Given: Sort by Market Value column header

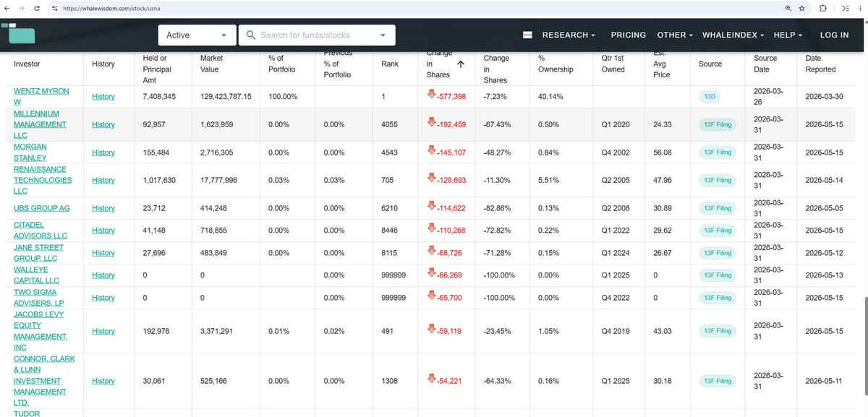Looking at the screenshot, I should click(211, 64).
